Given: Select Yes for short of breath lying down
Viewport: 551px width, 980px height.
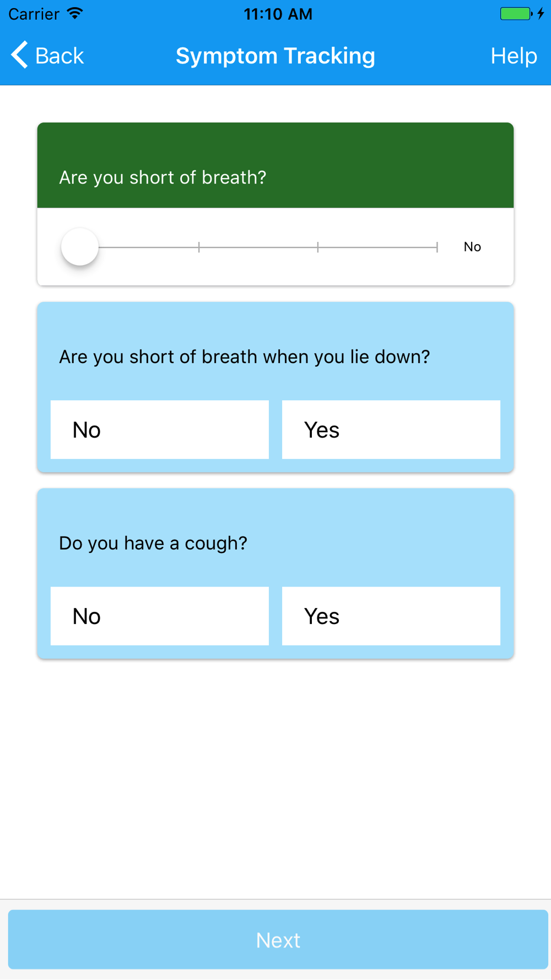Looking at the screenshot, I should click(x=391, y=430).
